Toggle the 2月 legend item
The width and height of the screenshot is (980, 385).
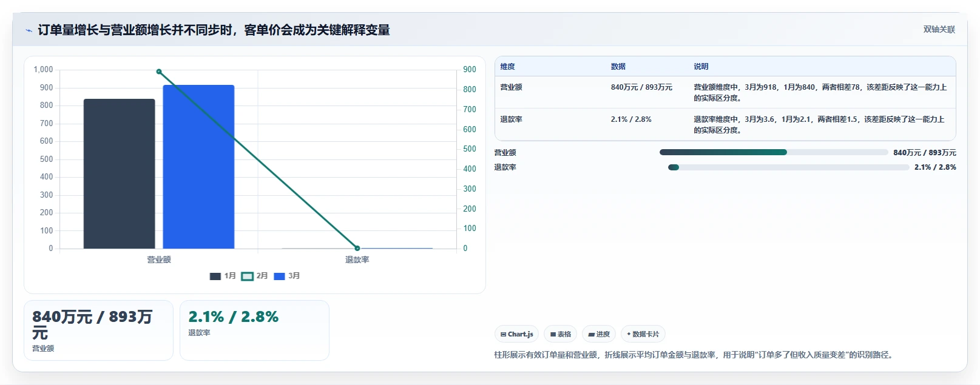click(254, 276)
